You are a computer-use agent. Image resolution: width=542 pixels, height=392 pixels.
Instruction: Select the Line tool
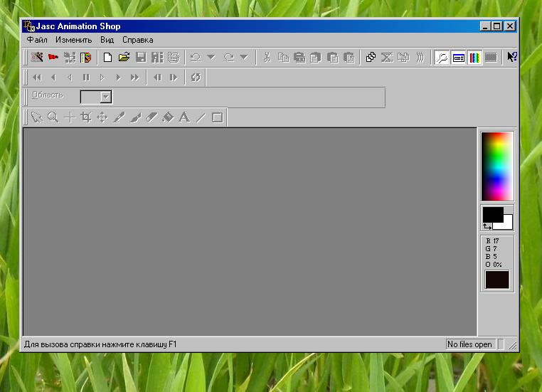tap(201, 117)
